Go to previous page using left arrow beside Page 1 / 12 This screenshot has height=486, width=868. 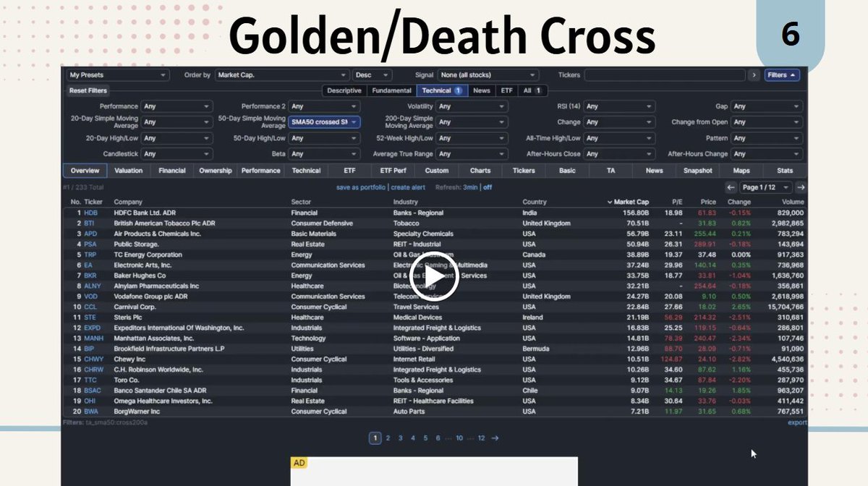click(x=731, y=187)
